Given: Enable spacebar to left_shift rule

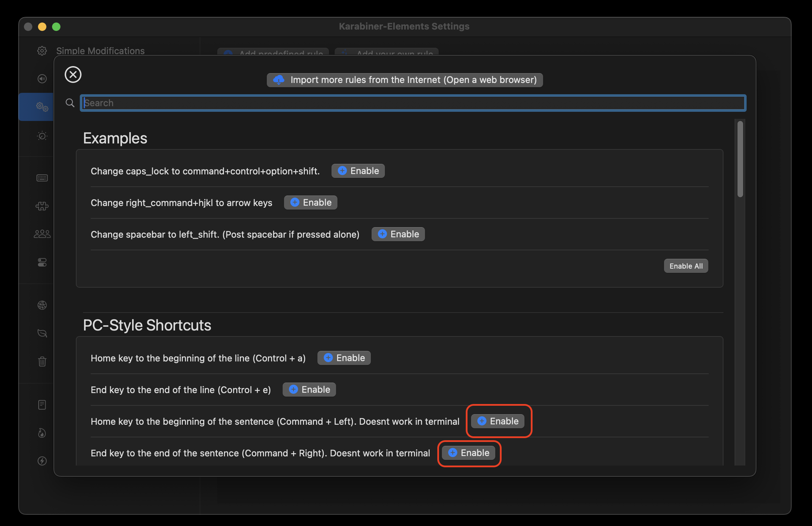Looking at the screenshot, I should pos(398,234).
